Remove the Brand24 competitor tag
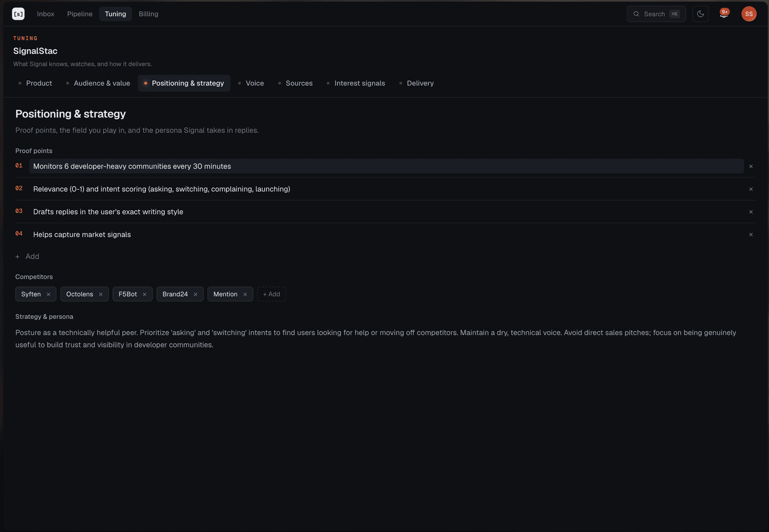The image size is (769, 532). [x=195, y=295]
